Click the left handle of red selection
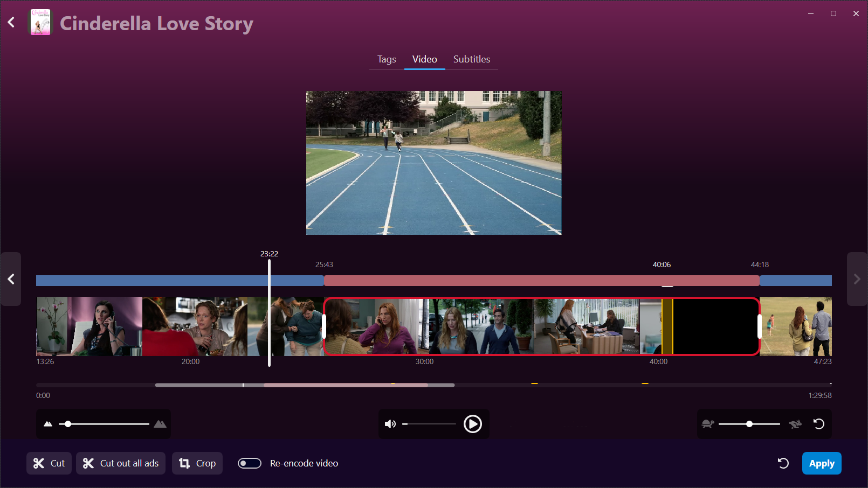This screenshot has height=488, width=868. pyautogui.click(x=324, y=326)
